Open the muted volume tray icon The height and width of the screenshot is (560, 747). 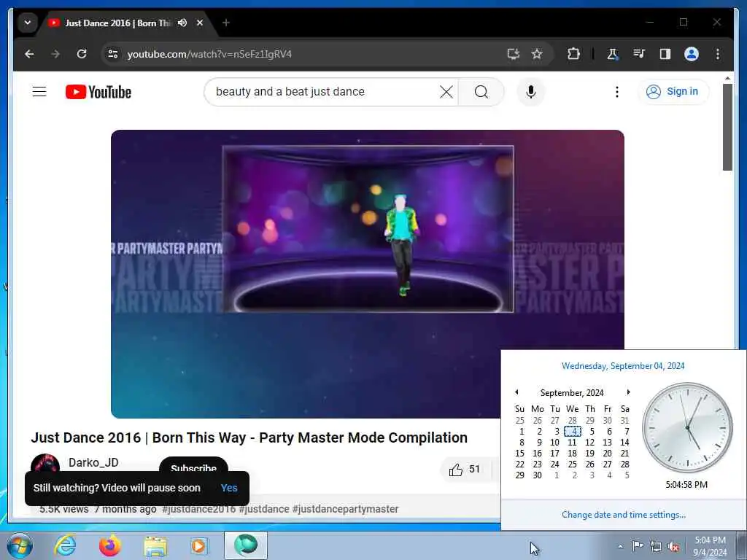point(673,546)
